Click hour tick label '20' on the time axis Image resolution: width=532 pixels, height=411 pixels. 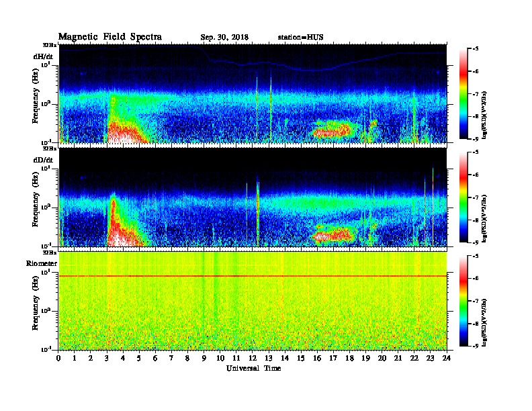pos(382,359)
